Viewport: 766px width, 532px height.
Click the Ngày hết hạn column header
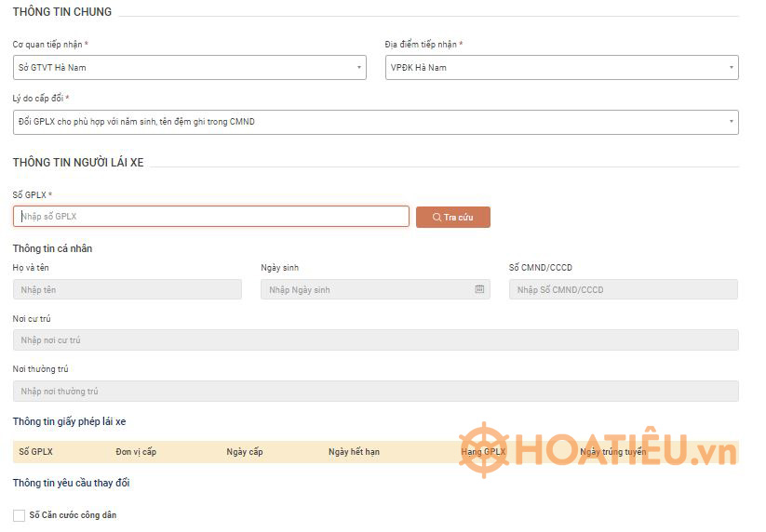[x=354, y=452]
